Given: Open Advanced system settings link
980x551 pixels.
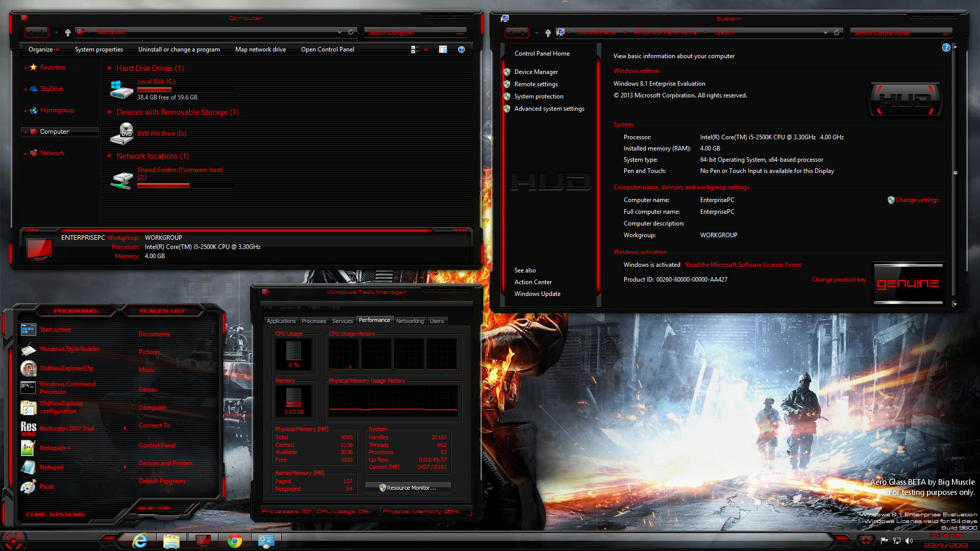Looking at the screenshot, I should [x=549, y=109].
